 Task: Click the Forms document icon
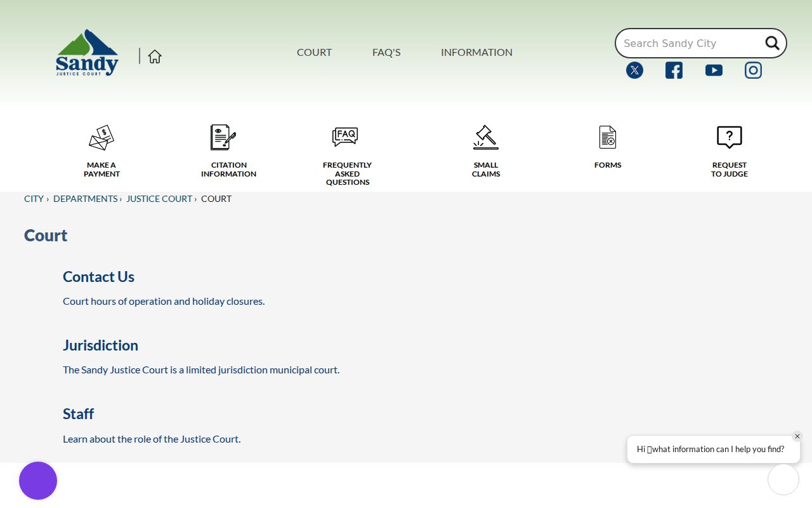click(608, 137)
